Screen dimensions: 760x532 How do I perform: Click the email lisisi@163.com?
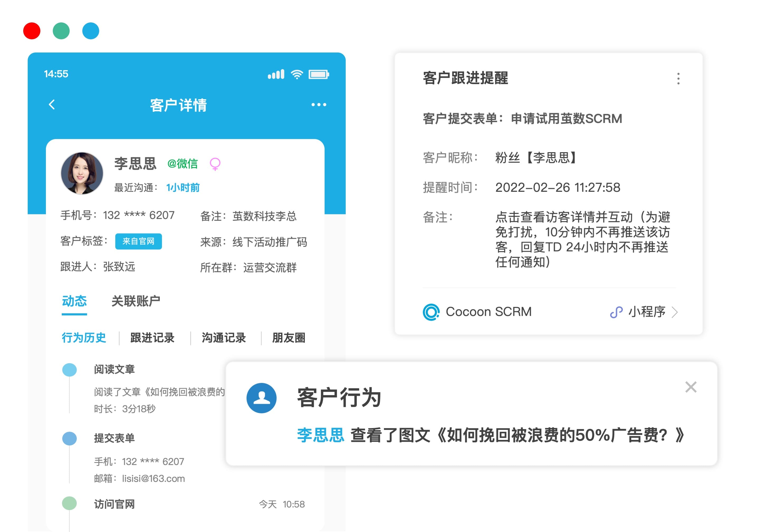pyautogui.click(x=153, y=478)
